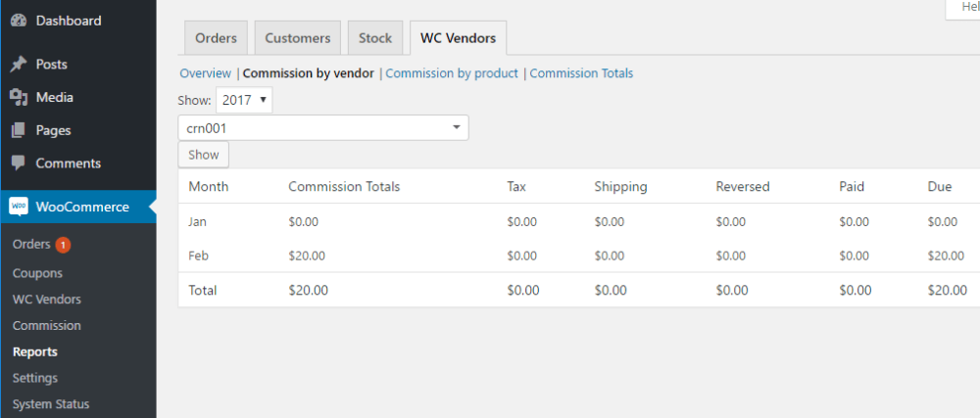The width and height of the screenshot is (980, 418).
Task: Switch to the Customers report tab
Action: tap(298, 38)
